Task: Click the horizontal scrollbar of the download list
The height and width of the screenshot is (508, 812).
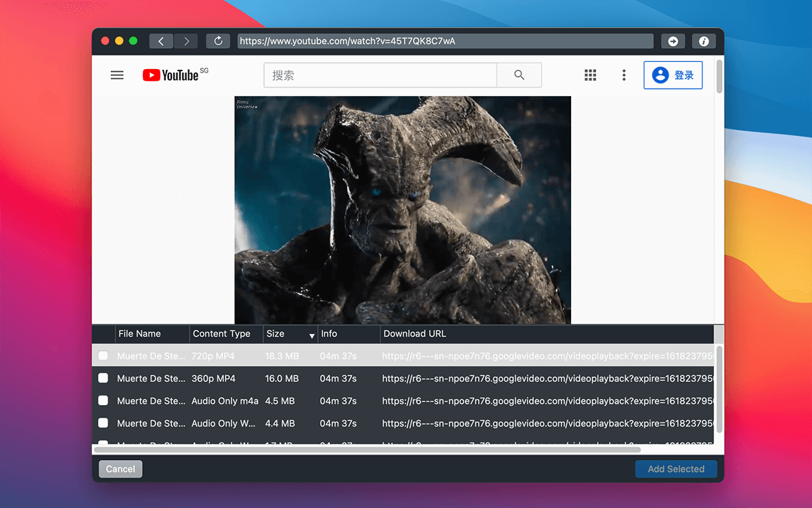Action: (367, 449)
